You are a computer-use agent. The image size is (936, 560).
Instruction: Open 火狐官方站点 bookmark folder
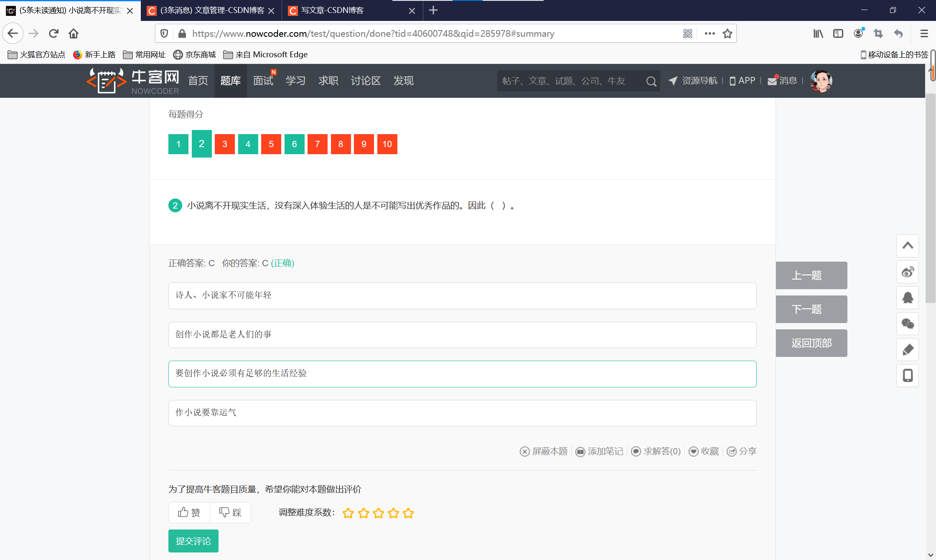point(36,55)
